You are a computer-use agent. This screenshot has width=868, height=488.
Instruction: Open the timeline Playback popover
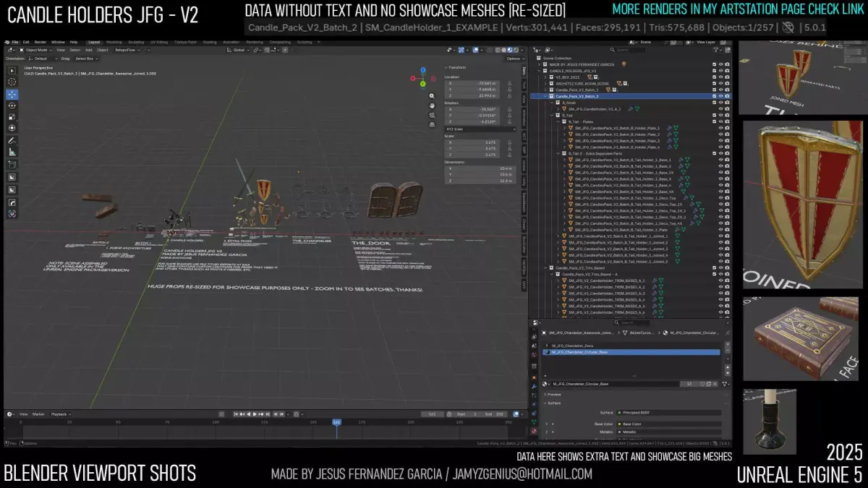click(x=59, y=414)
